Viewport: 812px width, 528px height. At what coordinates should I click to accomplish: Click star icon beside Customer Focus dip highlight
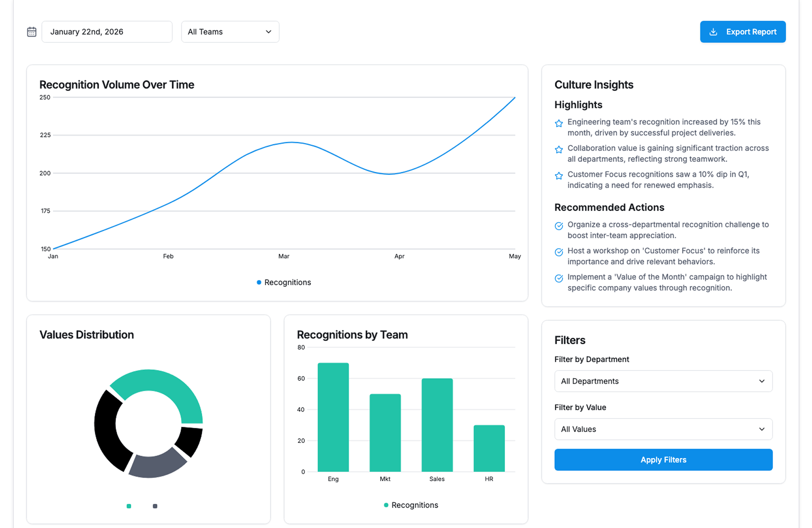tap(559, 176)
